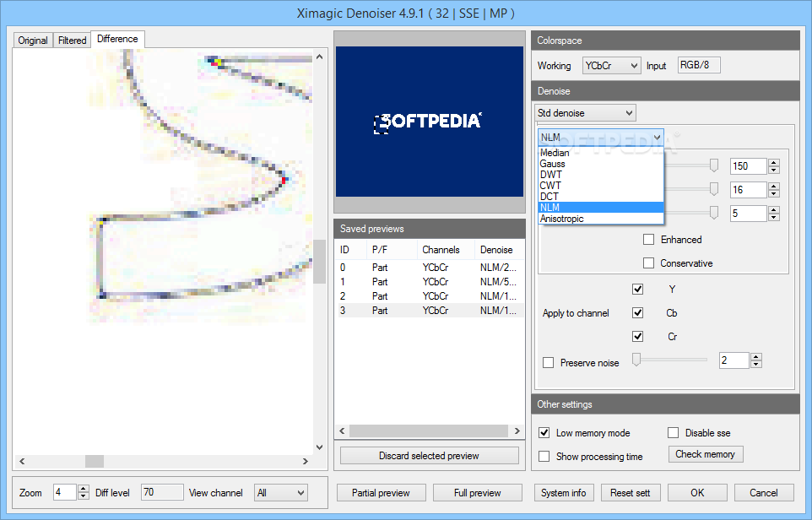Click the Diff level field showing 70
The image size is (812, 520).
tap(162, 492)
